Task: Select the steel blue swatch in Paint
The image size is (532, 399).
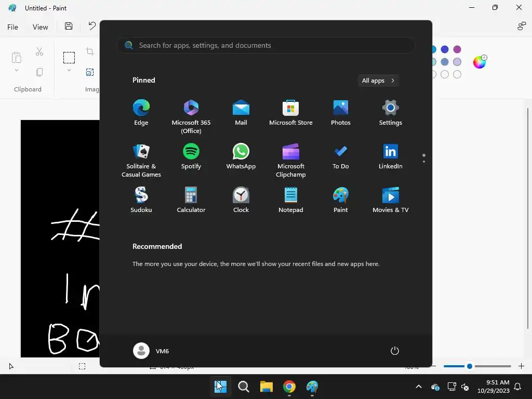Action: coord(445,62)
